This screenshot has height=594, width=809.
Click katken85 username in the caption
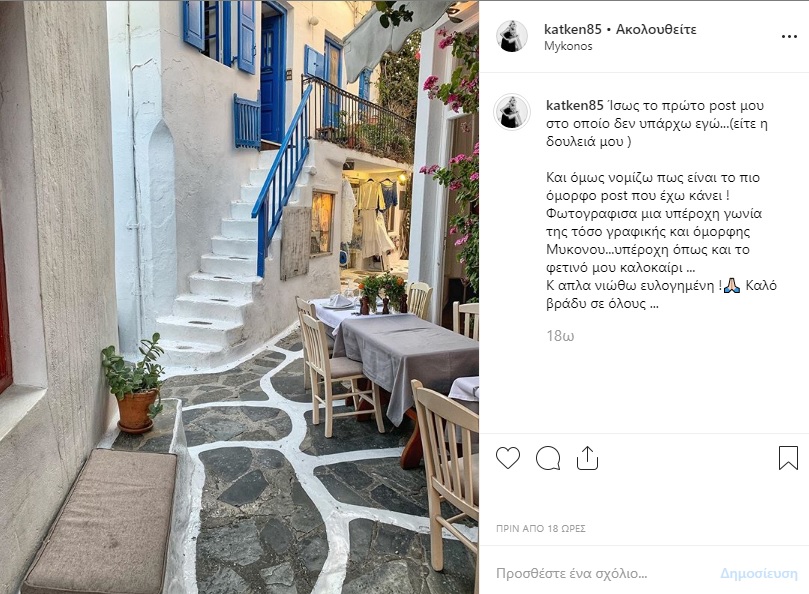coord(574,105)
